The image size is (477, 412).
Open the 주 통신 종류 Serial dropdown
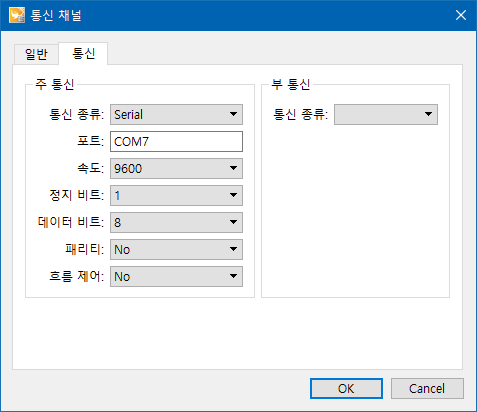tap(176, 114)
